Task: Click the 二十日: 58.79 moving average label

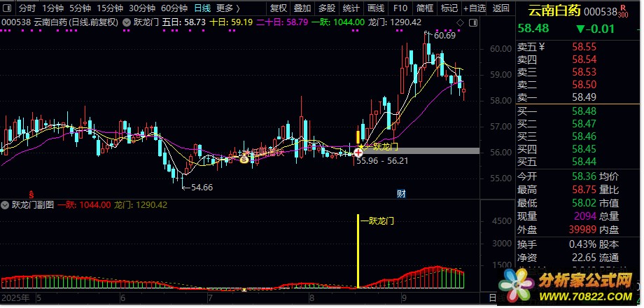Action: click(x=283, y=22)
